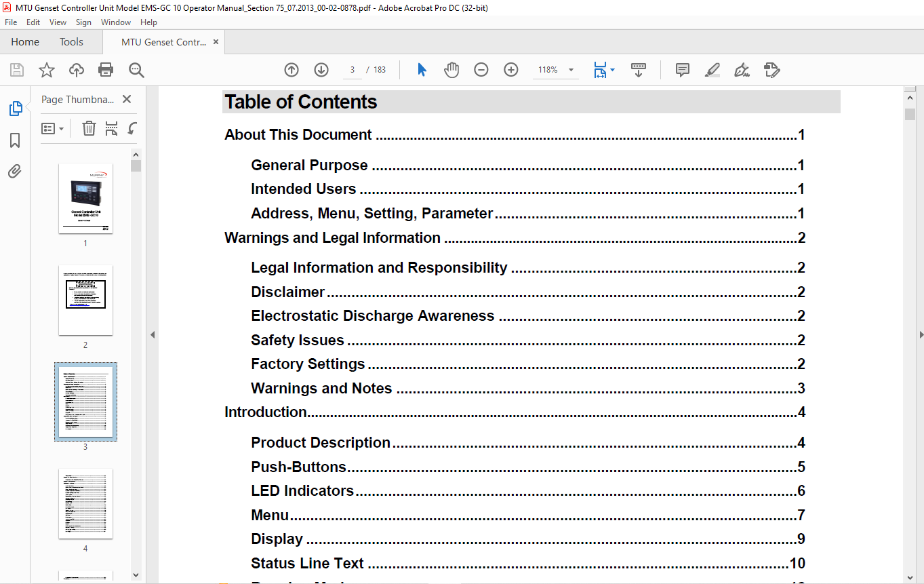Open 'Factory Settings' contents entry

point(528,364)
